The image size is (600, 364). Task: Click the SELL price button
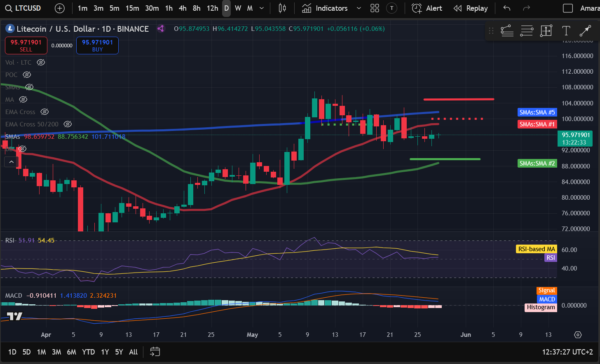point(26,45)
